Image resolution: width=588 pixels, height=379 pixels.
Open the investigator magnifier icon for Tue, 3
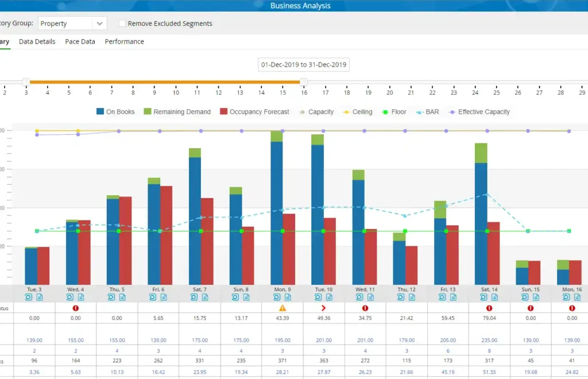pos(29,297)
